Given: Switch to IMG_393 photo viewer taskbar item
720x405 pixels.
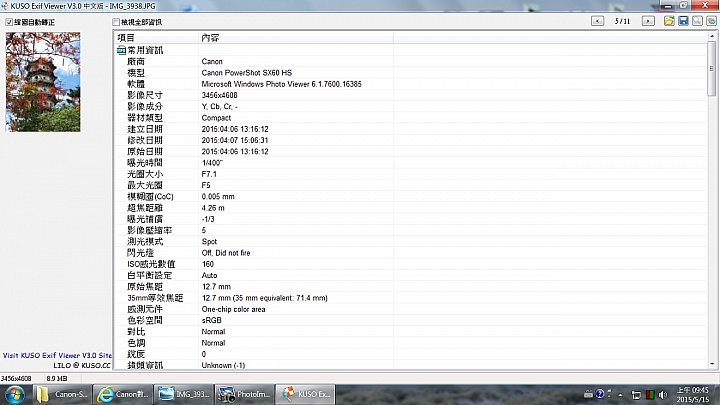Looking at the screenshot, I should click(183, 394).
